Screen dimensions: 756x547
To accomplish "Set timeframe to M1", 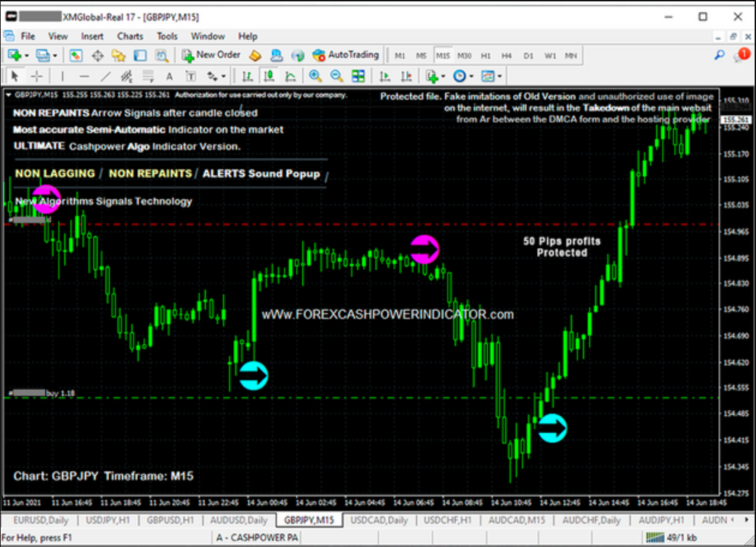I will tap(400, 56).
